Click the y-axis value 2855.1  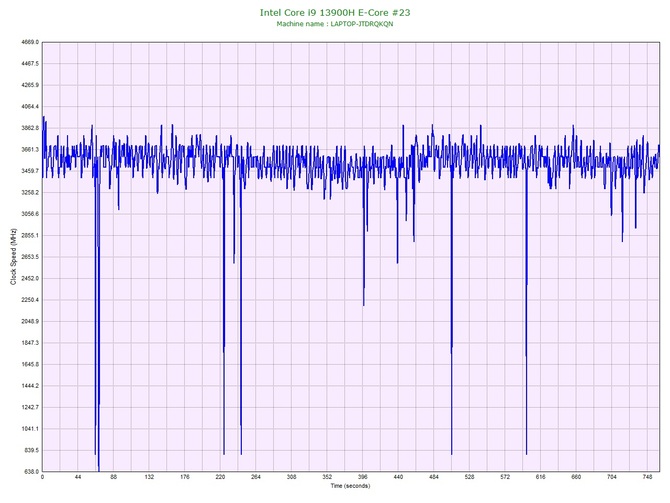click(x=30, y=235)
